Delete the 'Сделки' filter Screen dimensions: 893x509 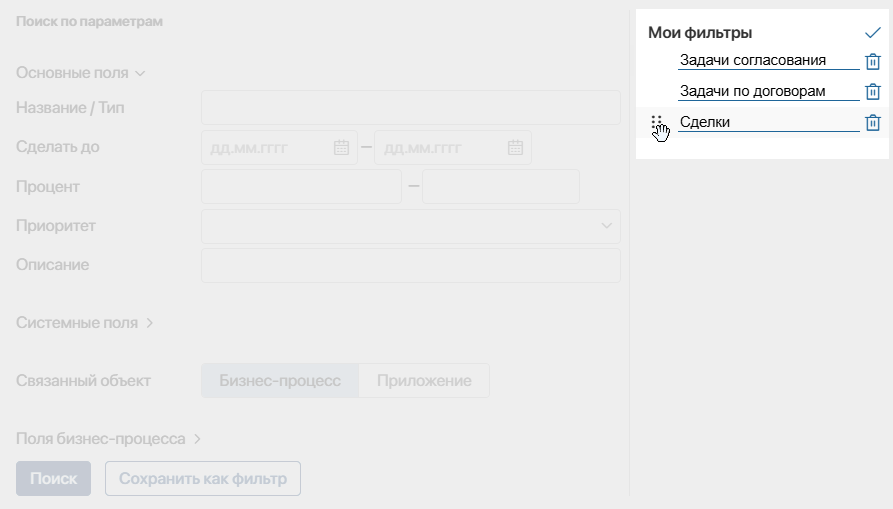coord(872,122)
